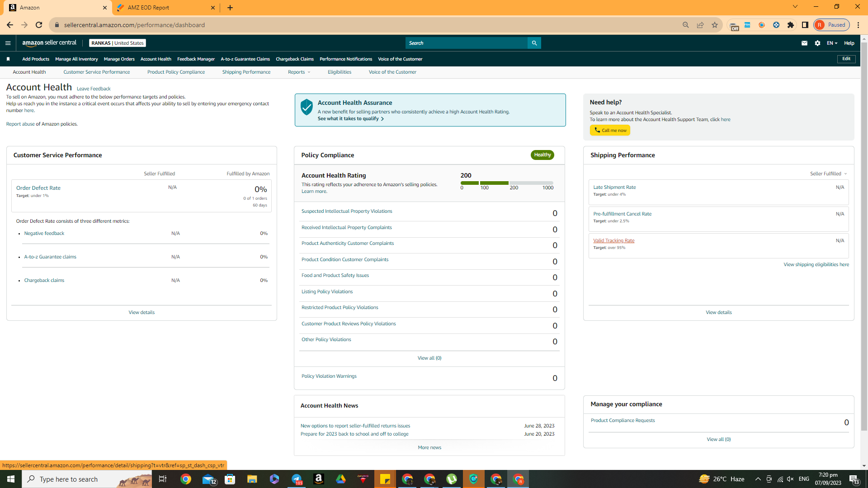The image size is (868, 488).
Task: Click the bookmark flag icon in the navigation bar
Action: 8,59
